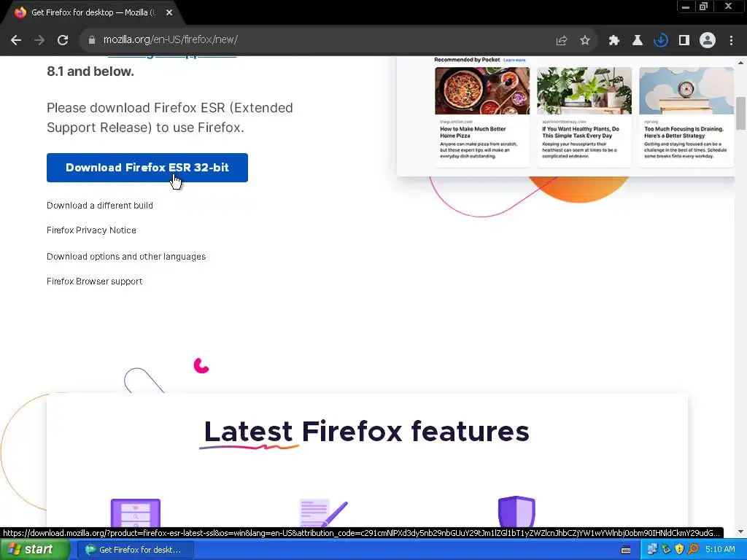This screenshot has height=560, width=747.
Task: Click the address bar URL
Action: pos(171,40)
